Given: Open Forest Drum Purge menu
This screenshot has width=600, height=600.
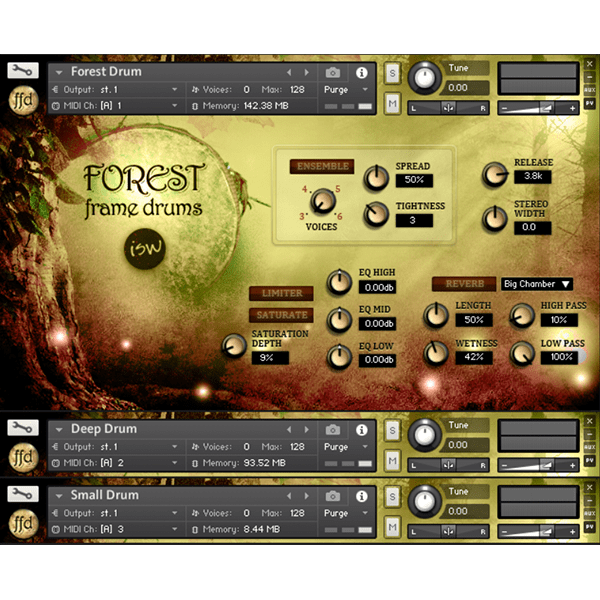Looking at the screenshot, I should pos(346,90).
